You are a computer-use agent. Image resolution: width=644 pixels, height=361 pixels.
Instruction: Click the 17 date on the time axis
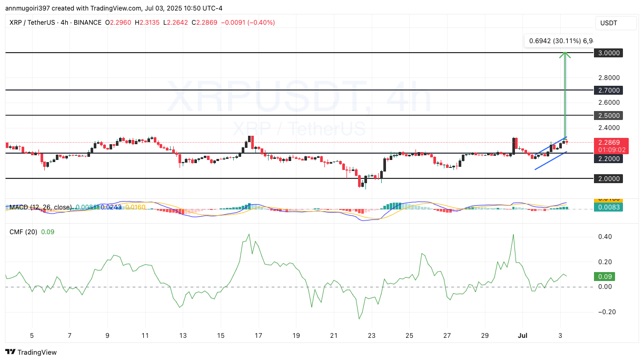coord(259,335)
